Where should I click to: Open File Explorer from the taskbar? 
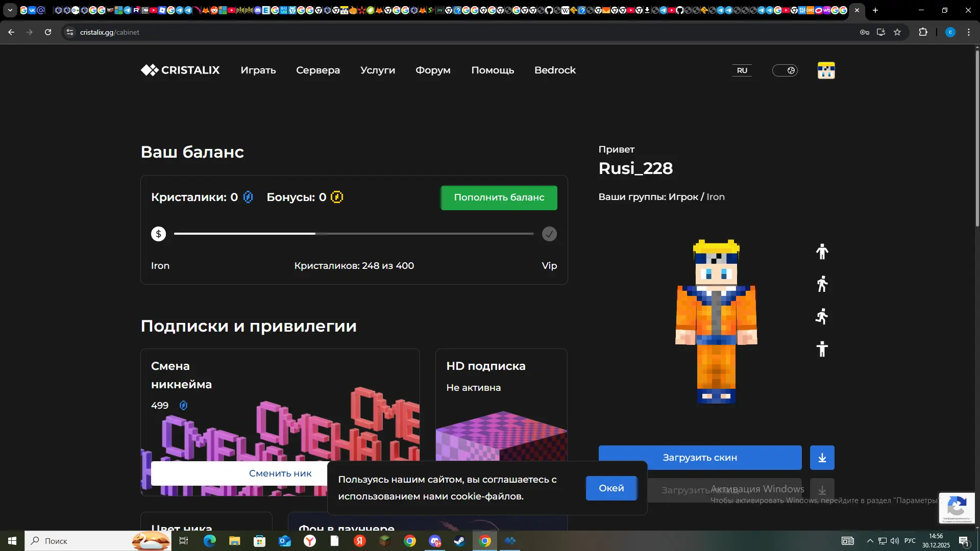pyautogui.click(x=234, y=541)
